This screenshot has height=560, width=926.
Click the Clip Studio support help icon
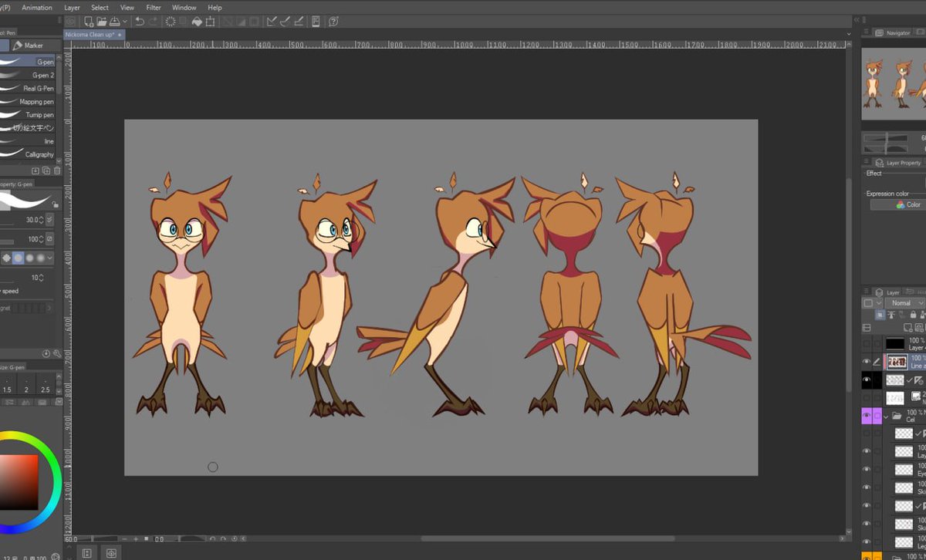[334, 22]
